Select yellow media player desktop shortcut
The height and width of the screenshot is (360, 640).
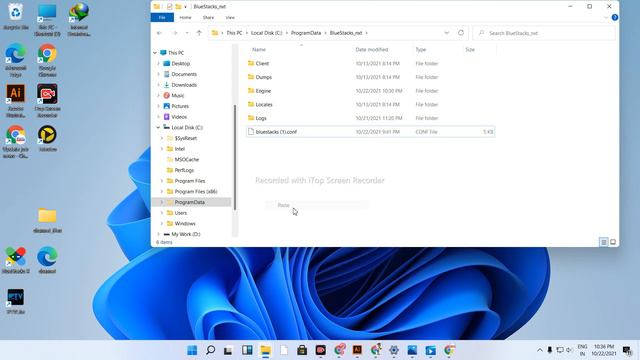pyautogui.click(x=47, y=139)
